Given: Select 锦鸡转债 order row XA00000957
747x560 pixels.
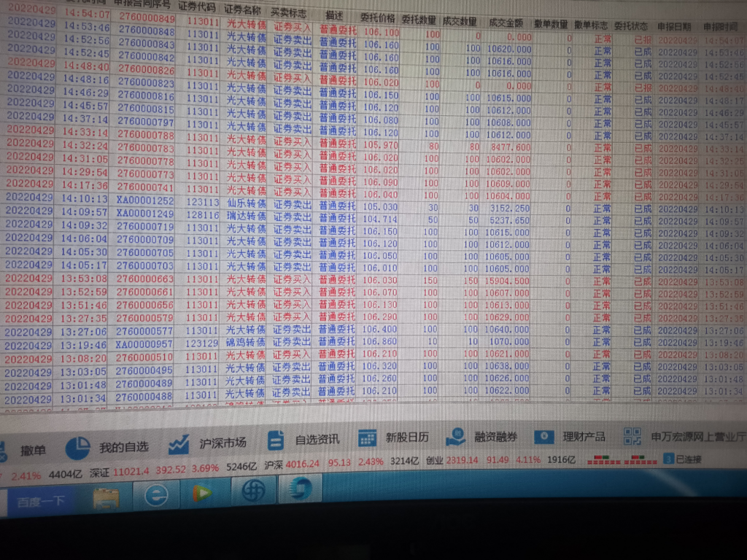Looking at the screenshot, I should tap(373, 343).
